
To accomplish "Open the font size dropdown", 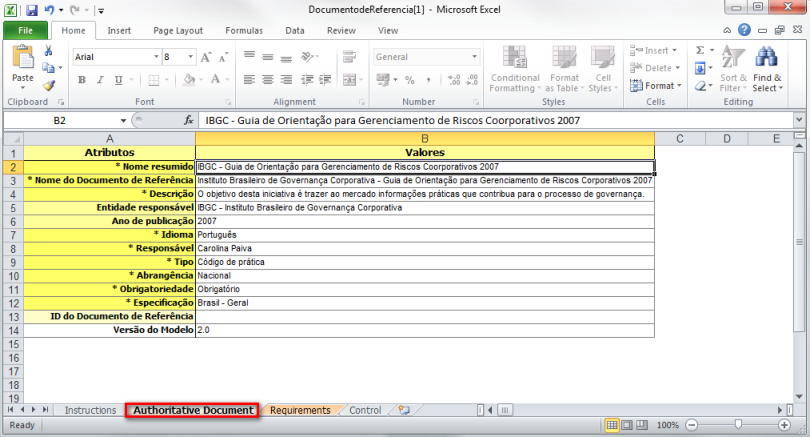I will coord(191,57).
